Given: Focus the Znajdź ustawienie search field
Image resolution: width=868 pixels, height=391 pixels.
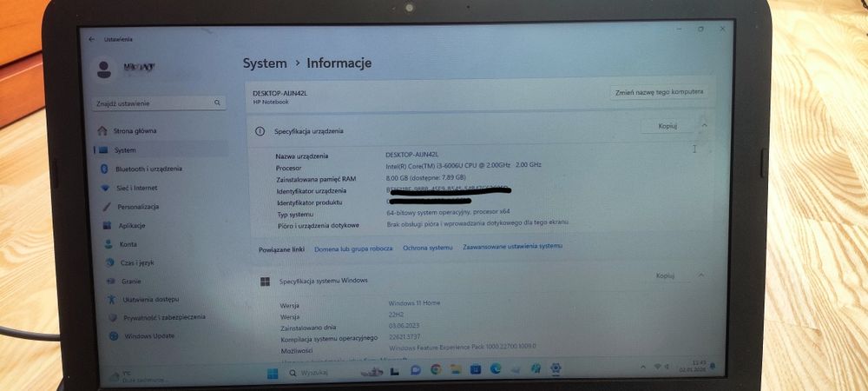Looking at the screenshot, I should (x=160, y=103).
